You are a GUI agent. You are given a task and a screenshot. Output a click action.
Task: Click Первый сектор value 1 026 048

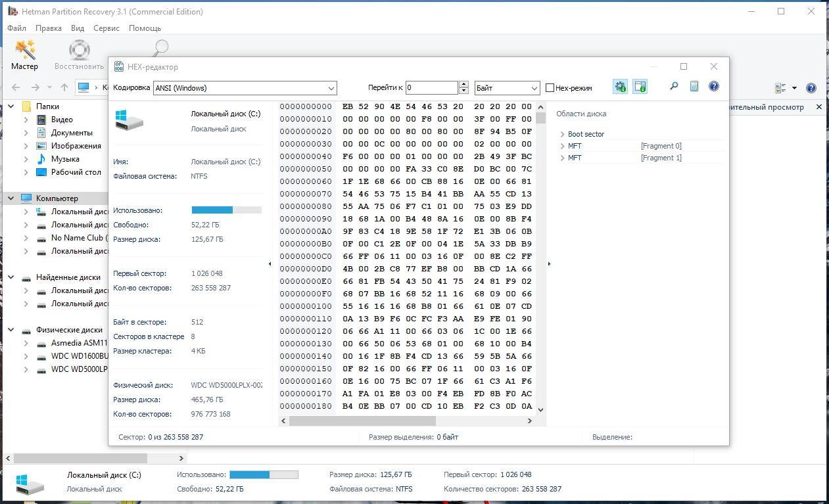(x=206, y=273)
